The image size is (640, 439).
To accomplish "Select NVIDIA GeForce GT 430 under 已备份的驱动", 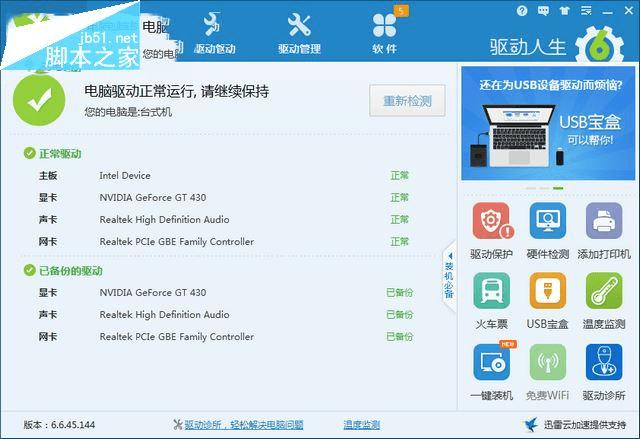I will pyautogui.click(x=225, y=293).
